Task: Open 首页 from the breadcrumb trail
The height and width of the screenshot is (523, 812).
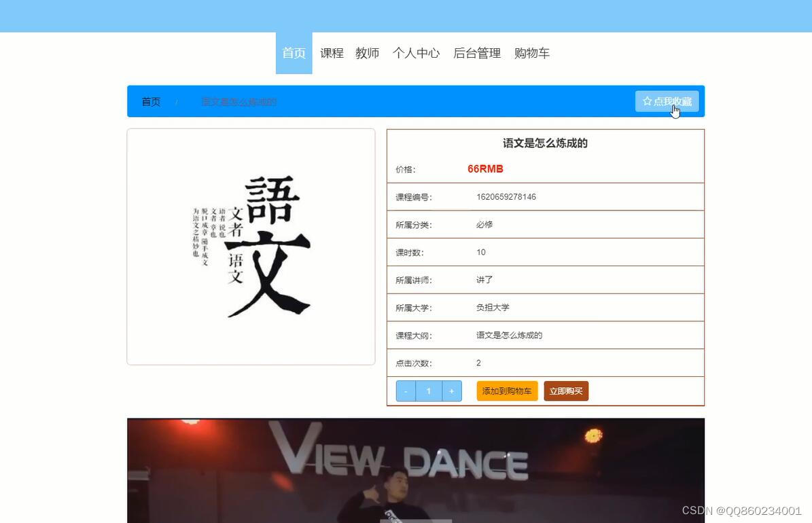Action: 151,101
